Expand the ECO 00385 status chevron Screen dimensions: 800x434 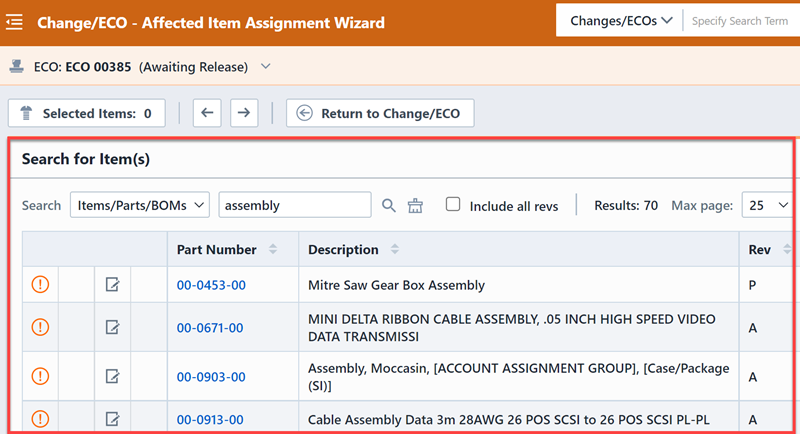265,66
